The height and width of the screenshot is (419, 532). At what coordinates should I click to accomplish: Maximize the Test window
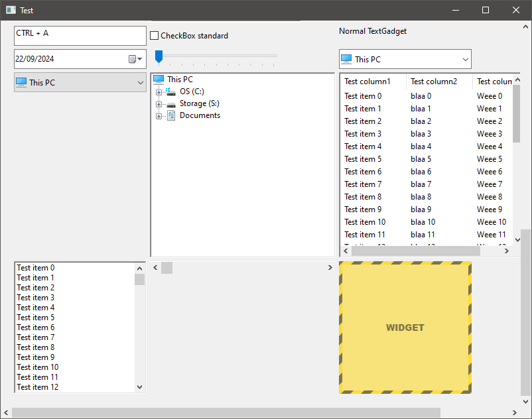[x=486, y=10]
